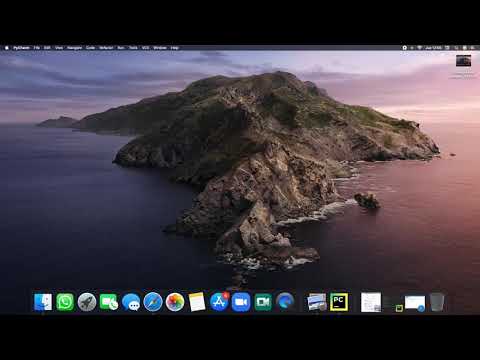Open the Help menu
The height and width of the screenshot is (360, 480).
(x=175, y=48)
